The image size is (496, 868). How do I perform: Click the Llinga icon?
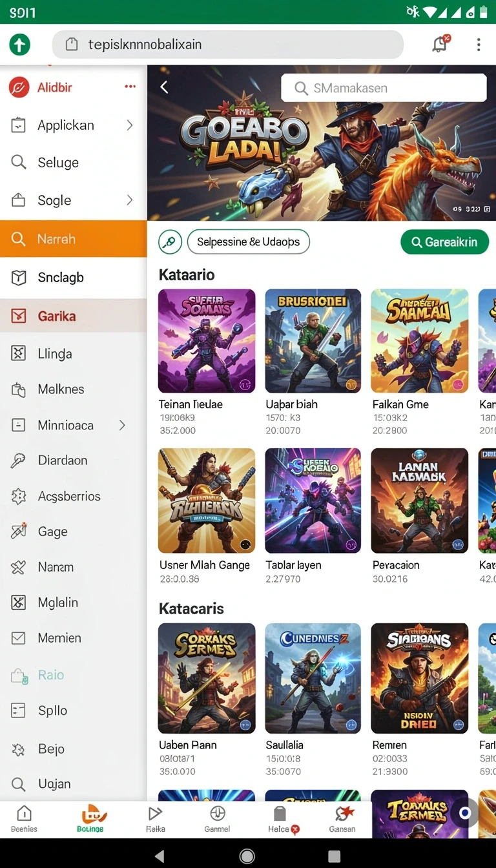coord(19,353)
